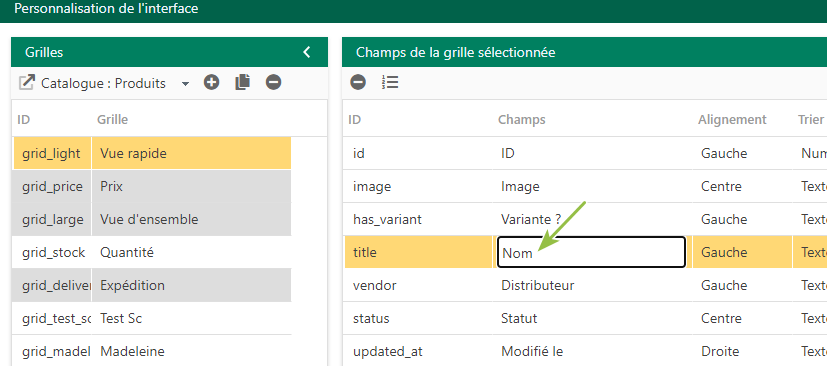Click the Nom field name input box
Viewport: 827px width, 366px height.
click(x=591, y=252)
